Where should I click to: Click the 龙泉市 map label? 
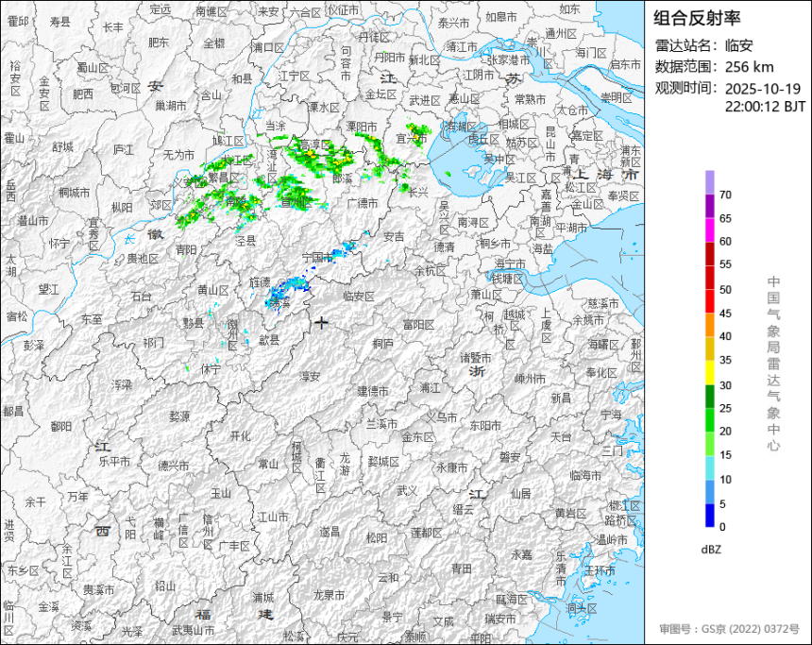[x=330, y=595]
